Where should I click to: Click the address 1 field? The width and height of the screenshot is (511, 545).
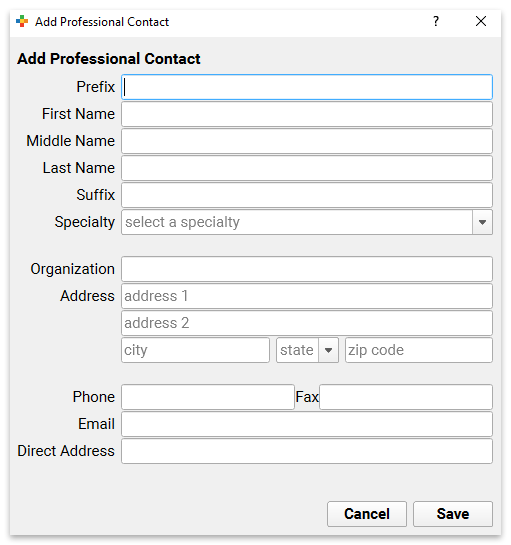tap(307, 296)
